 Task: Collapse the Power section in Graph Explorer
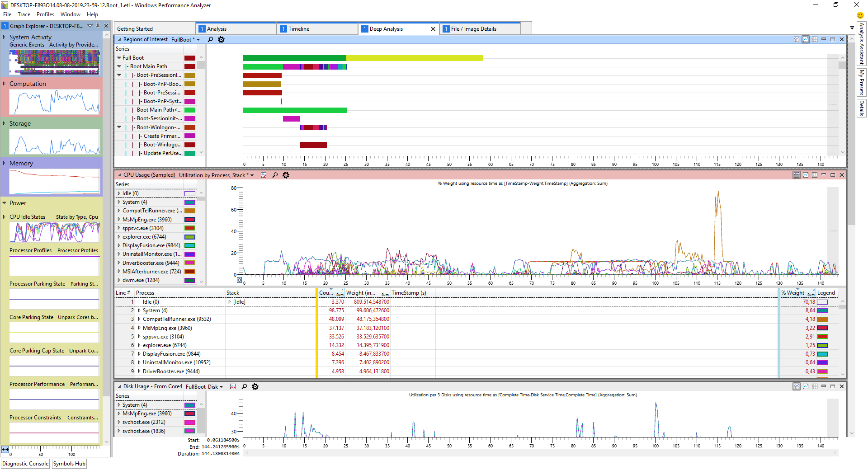tap(4, 203)
